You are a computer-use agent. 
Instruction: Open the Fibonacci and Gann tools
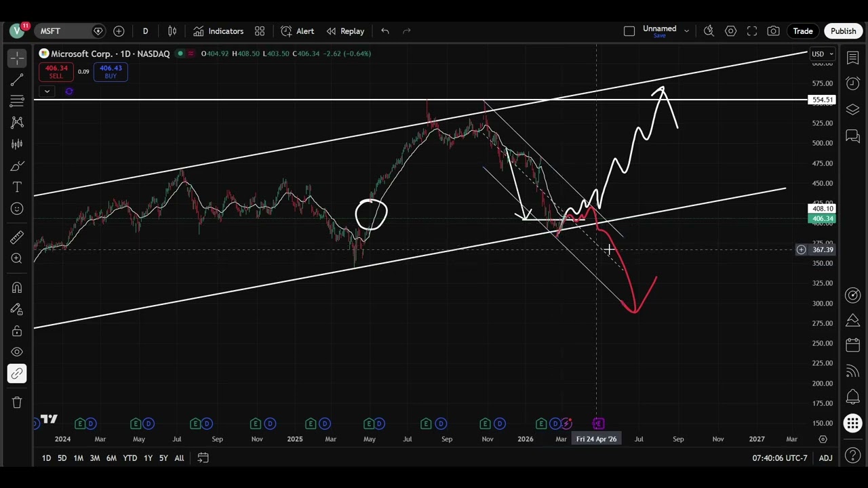coord(17,101)
